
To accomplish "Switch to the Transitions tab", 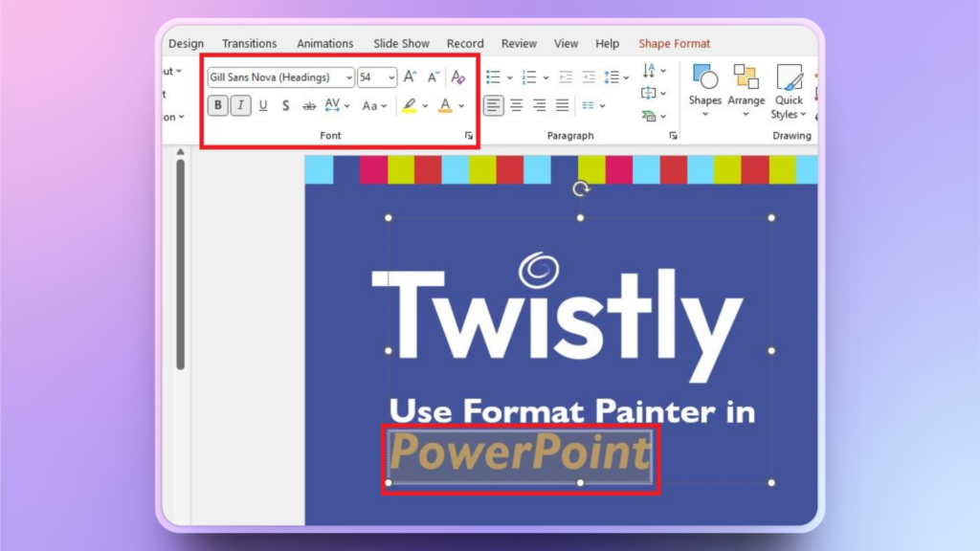I will tap(250, 44).
